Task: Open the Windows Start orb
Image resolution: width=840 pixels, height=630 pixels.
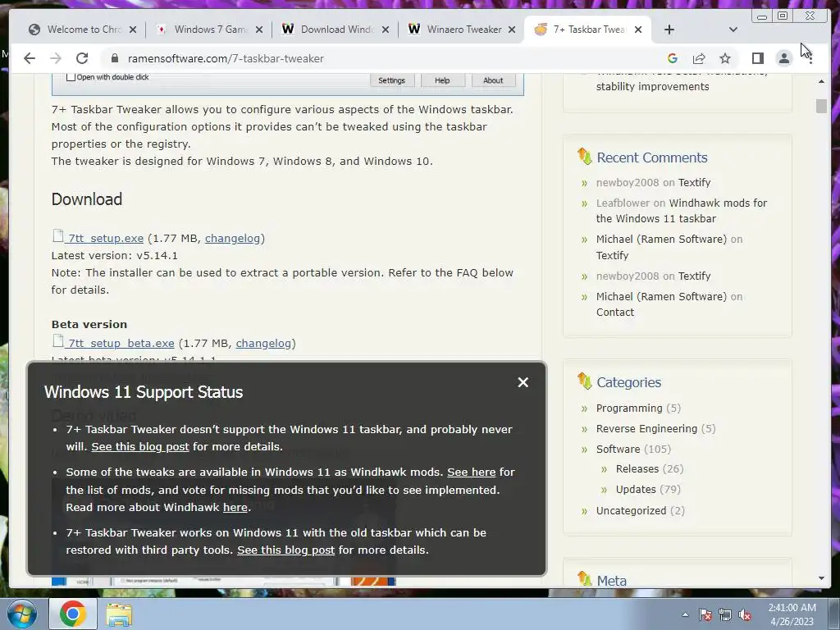Action: (21, 614)
